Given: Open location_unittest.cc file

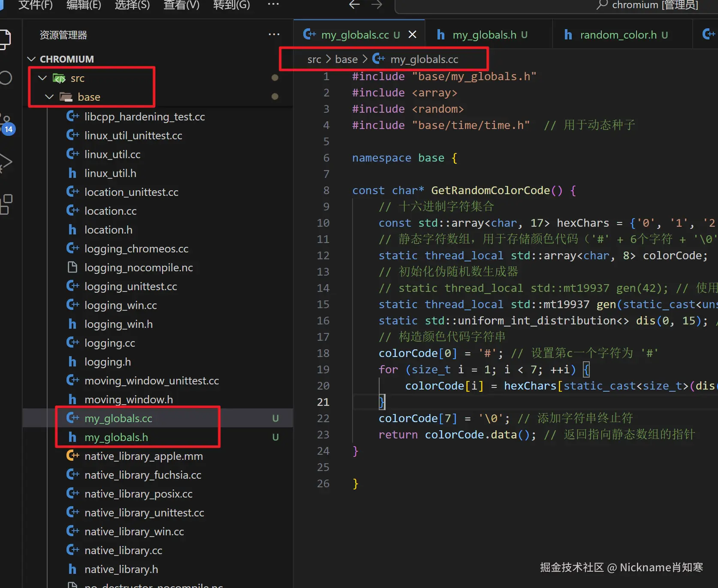Looking at the screenshot, I should pos(131,192).
